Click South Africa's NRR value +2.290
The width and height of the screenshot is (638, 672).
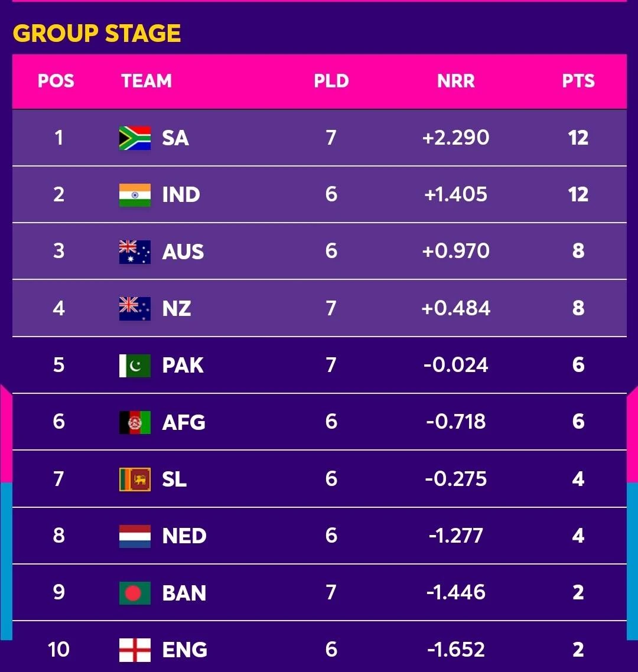456,138
